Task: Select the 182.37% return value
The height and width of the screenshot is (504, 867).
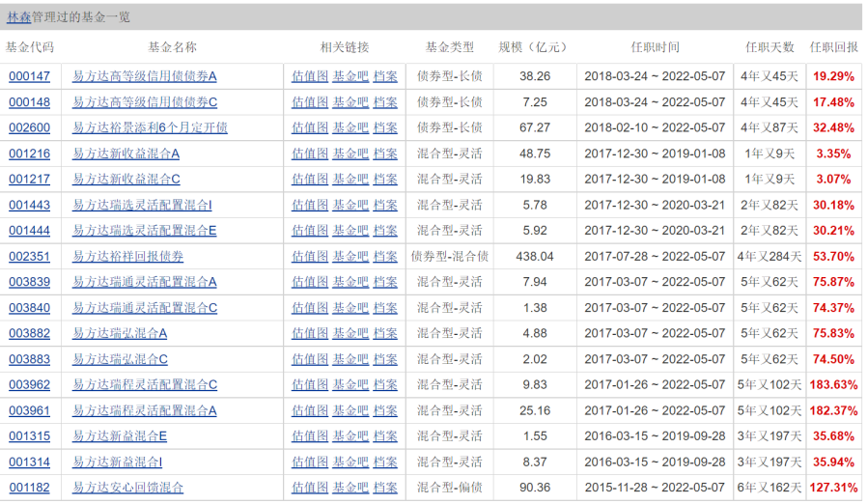Action: tap(834, 411)
